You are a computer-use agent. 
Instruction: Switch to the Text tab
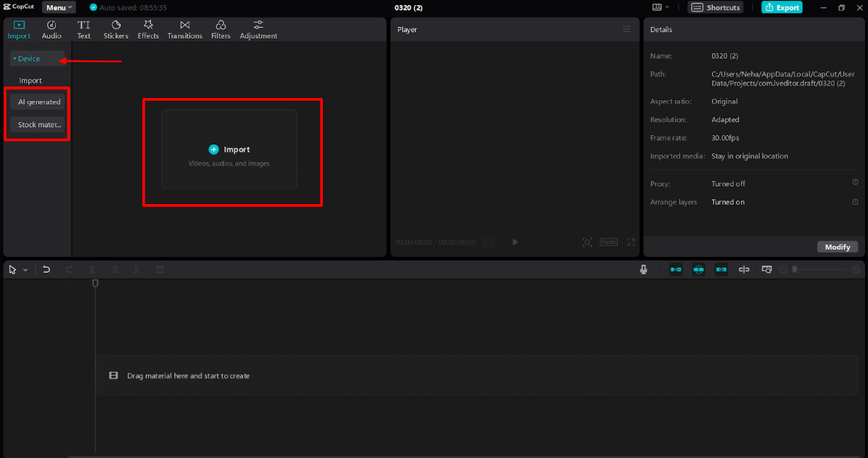tap(83, 29)
